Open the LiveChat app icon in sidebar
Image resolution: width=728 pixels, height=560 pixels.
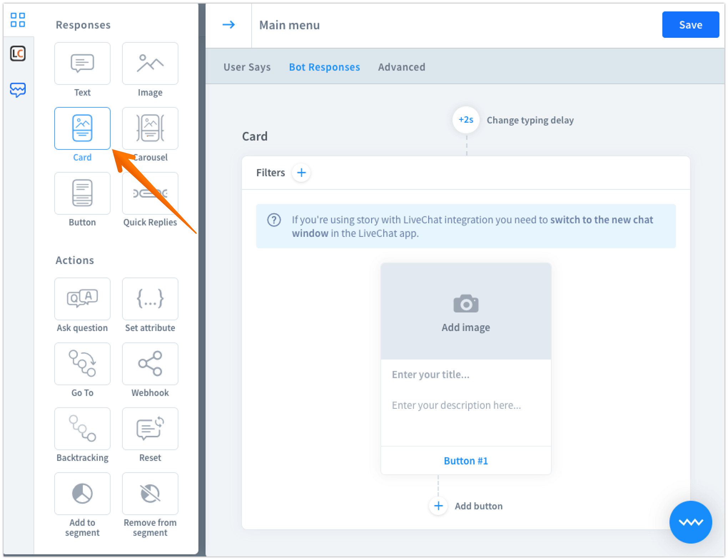18,54
